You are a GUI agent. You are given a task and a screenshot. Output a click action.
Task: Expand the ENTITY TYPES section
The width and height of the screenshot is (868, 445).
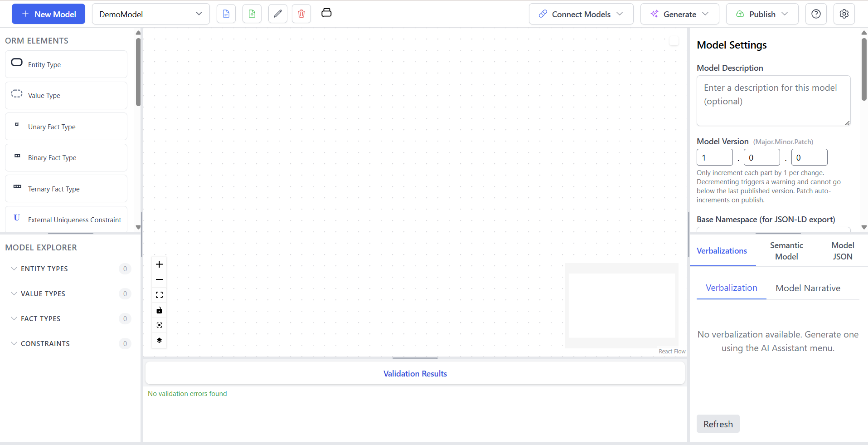coord(45,269)
